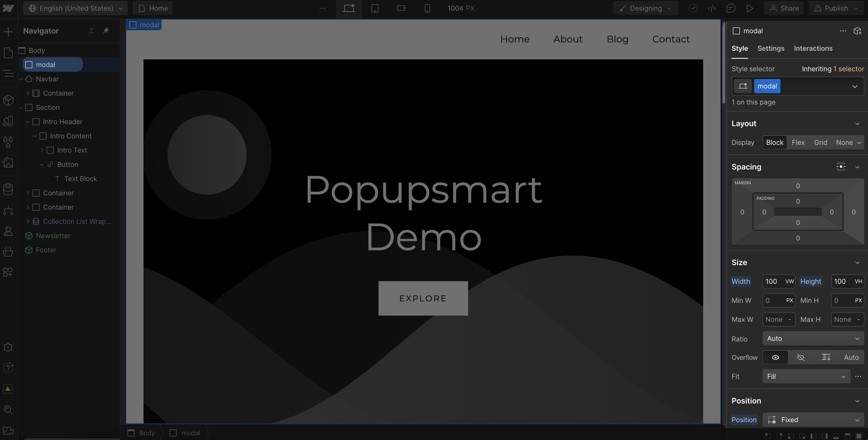Screen dimensions: 868x440
Task: Open the search magnifier icon
Action: coord(8,410)
